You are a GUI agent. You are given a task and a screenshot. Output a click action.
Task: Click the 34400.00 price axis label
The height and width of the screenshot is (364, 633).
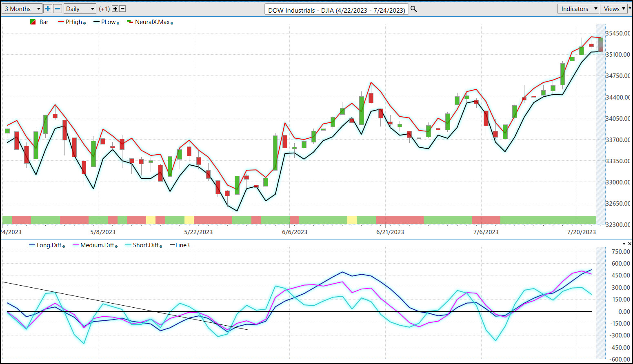click(618, 98)
